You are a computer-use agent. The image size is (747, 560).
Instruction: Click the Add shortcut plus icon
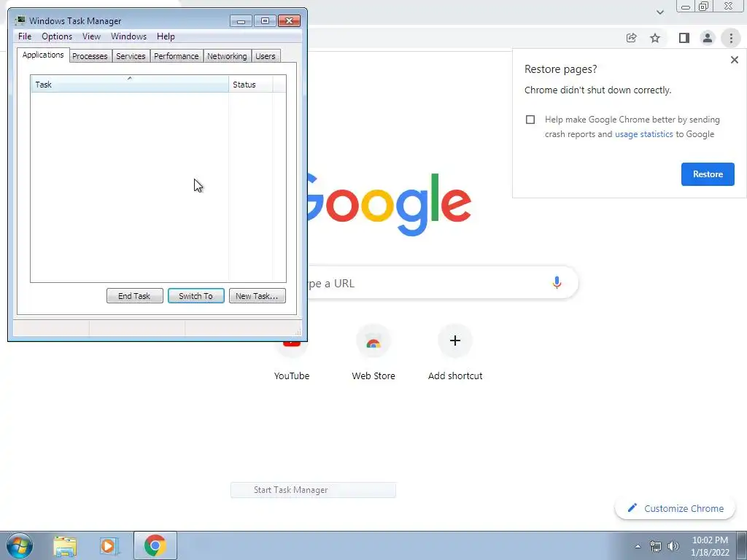tap(455, 341)
